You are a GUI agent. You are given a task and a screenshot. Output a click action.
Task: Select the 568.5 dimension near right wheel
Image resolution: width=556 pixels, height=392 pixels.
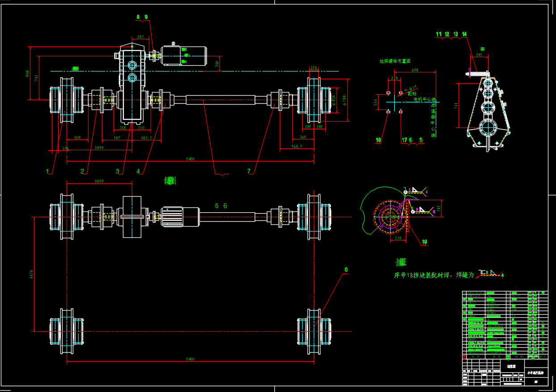pyautogui.click(x=297, y=146)
